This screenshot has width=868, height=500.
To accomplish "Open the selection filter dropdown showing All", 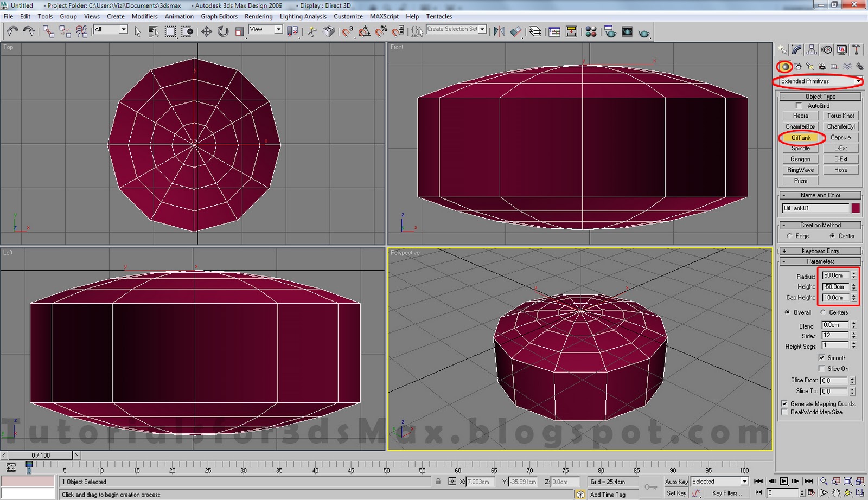I will [x=122, y=29].
